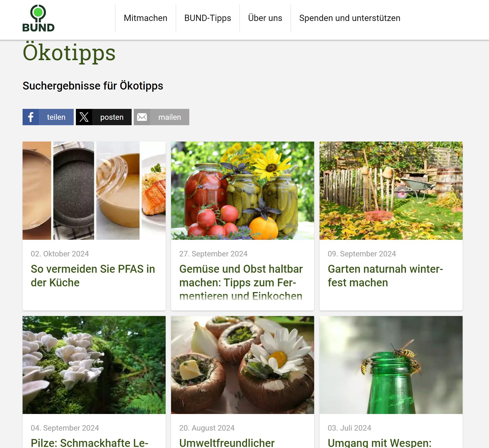Open the Über uns menu
Image resolution: width=489 pixels, height=448 pixels.
[x=265, y=18]
